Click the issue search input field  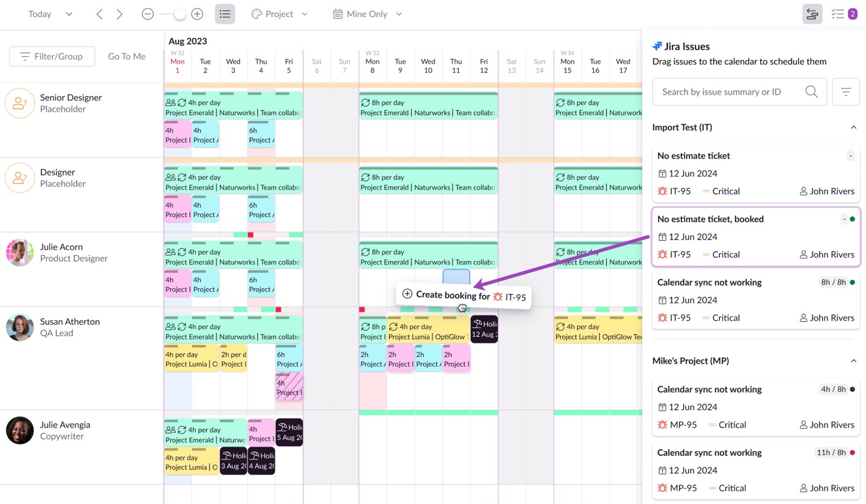pos(727,92)
